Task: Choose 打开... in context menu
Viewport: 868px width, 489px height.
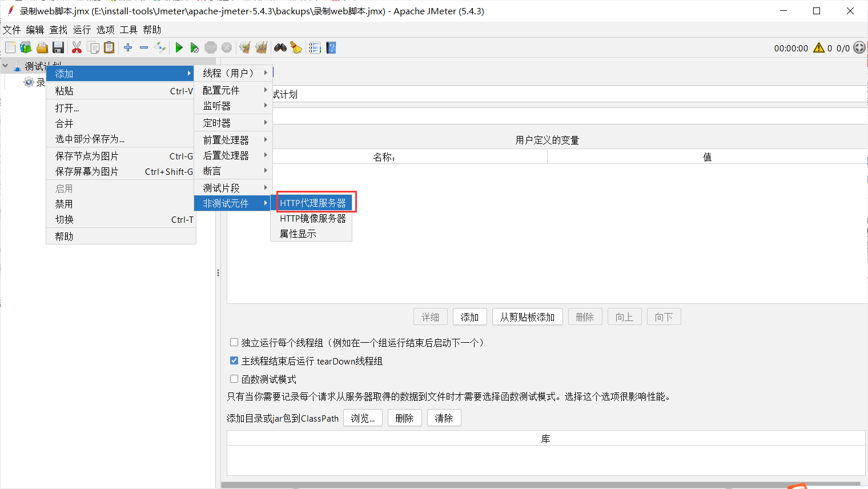Action: (121, 108)
